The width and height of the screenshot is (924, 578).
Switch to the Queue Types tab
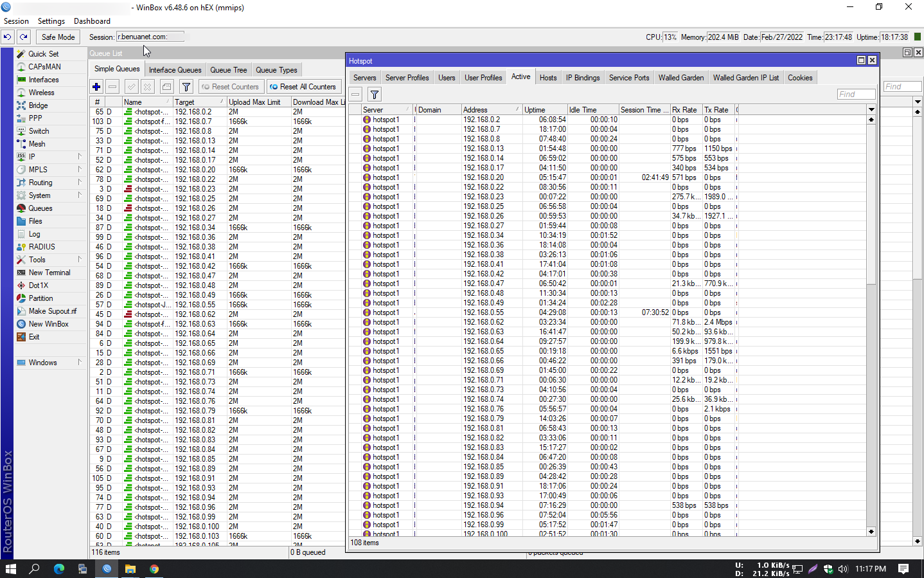276,70
